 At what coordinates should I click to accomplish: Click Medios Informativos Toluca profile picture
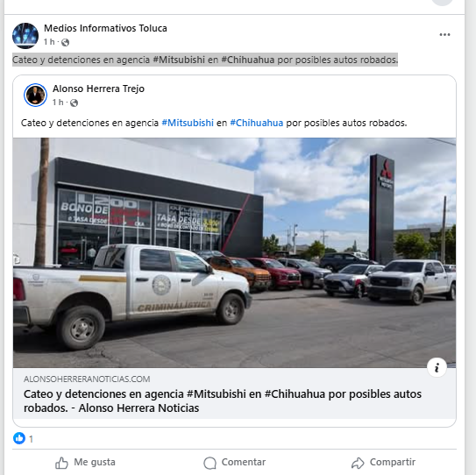(x=25, y=36)
